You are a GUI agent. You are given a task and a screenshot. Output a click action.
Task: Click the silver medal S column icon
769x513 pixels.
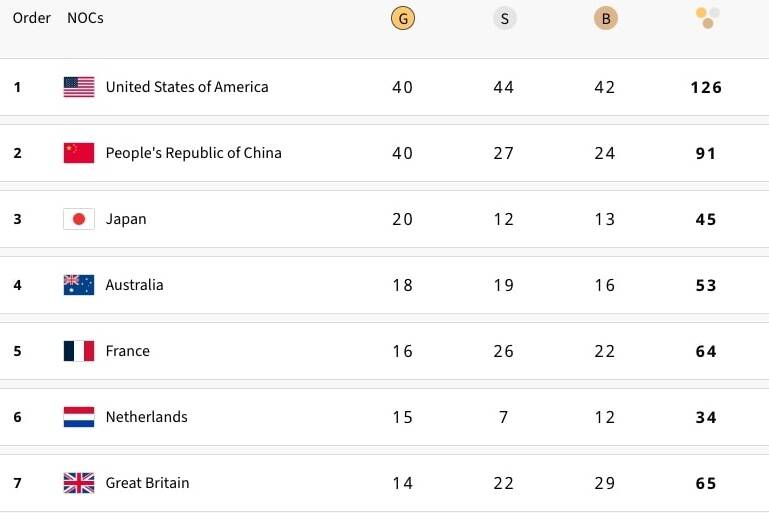pos(504,18)
